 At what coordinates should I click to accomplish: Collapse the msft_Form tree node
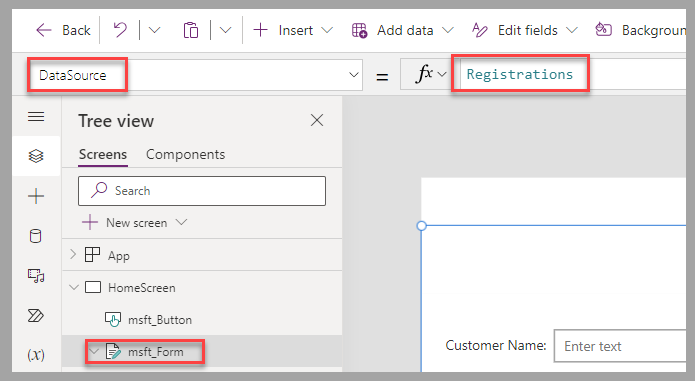pos(94,351)
